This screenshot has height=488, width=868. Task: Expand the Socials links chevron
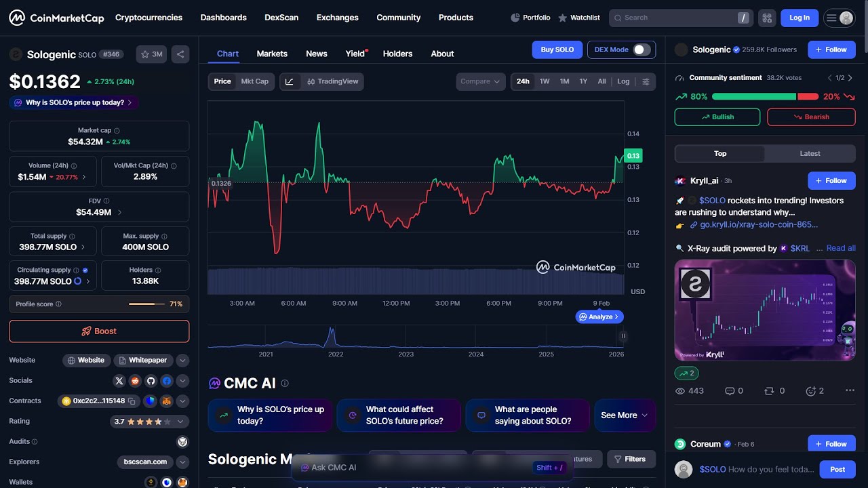pos(182,381)
